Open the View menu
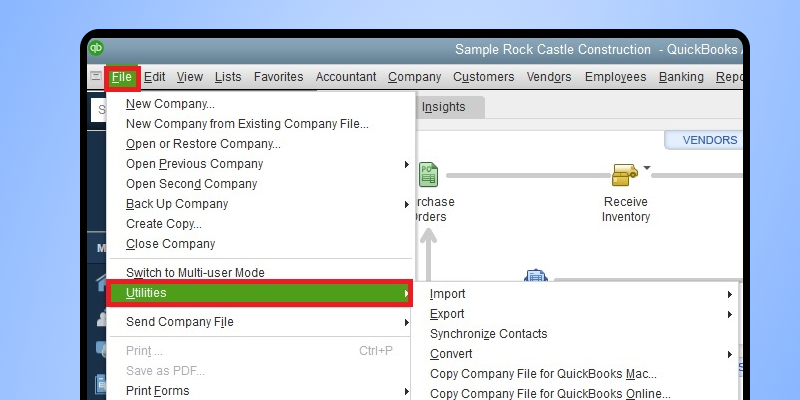800x400 pixels. pyautogui.click(x=190, y=77)
